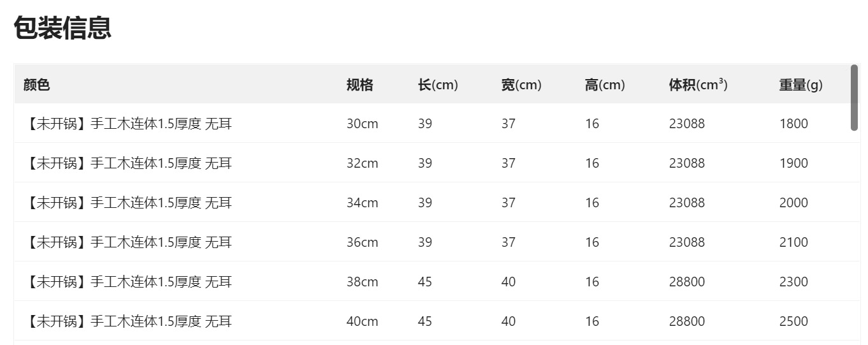Click the 包装信息 section heading

(x=62, y=29)
